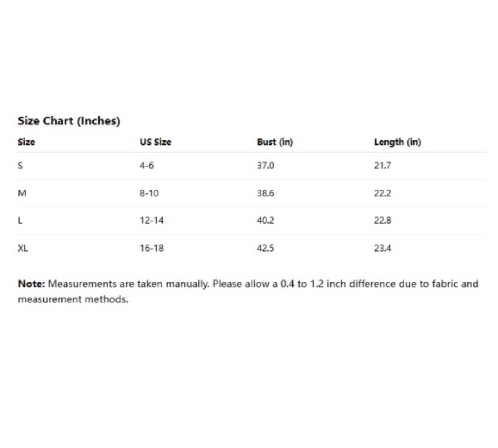Click bust measurement 38.6
Viewport: 498px width, 448px height.
266,193
